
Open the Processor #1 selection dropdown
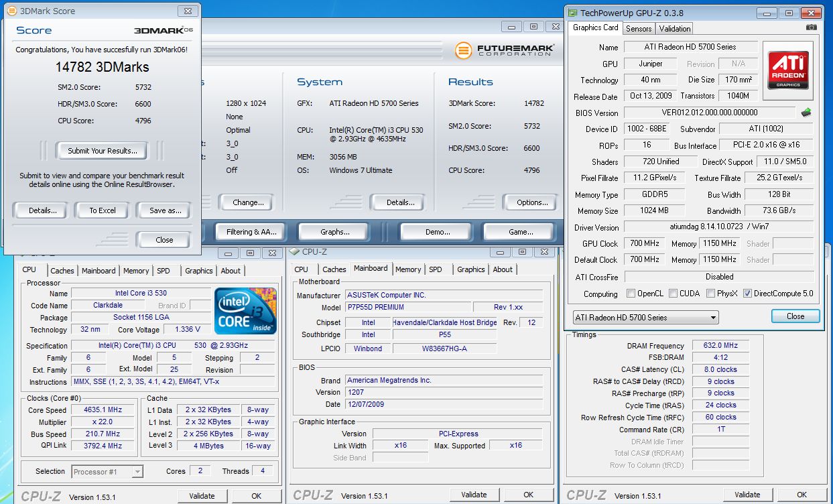point(107,472)
